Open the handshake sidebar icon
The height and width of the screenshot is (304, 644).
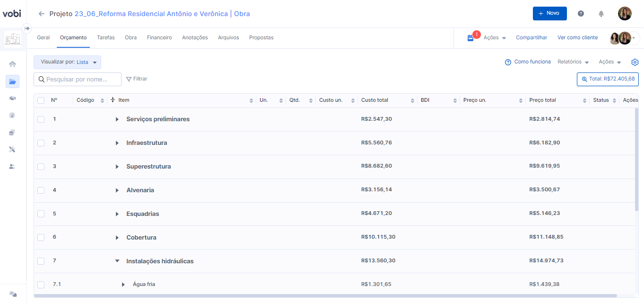[x=12, y=98]
